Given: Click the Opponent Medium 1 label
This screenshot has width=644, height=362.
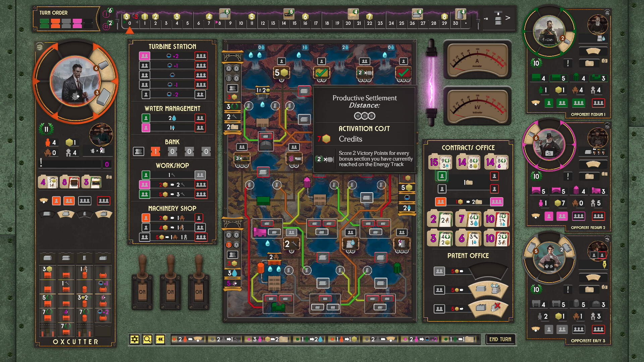Looking at the screenshot, I should [x=588, y=115].
